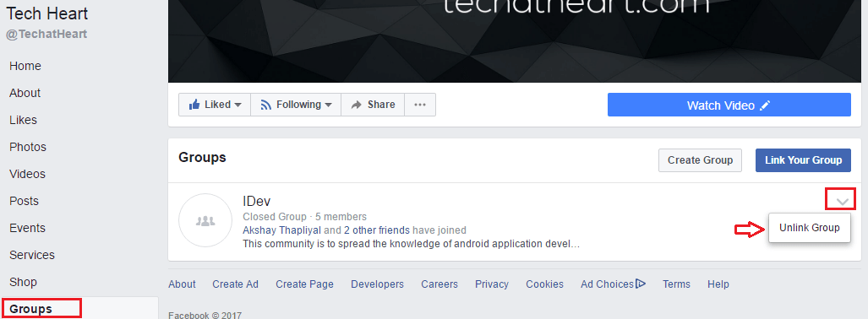This screenshot has height=319, width=868.
Task: Click the "2 other friends" link
Action: point(376,230)
